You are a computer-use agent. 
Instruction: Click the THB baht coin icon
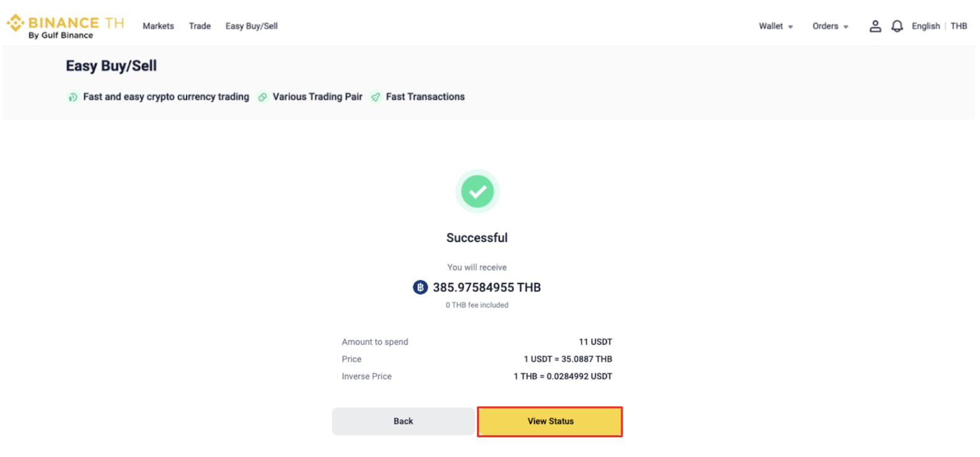point(420,287)
